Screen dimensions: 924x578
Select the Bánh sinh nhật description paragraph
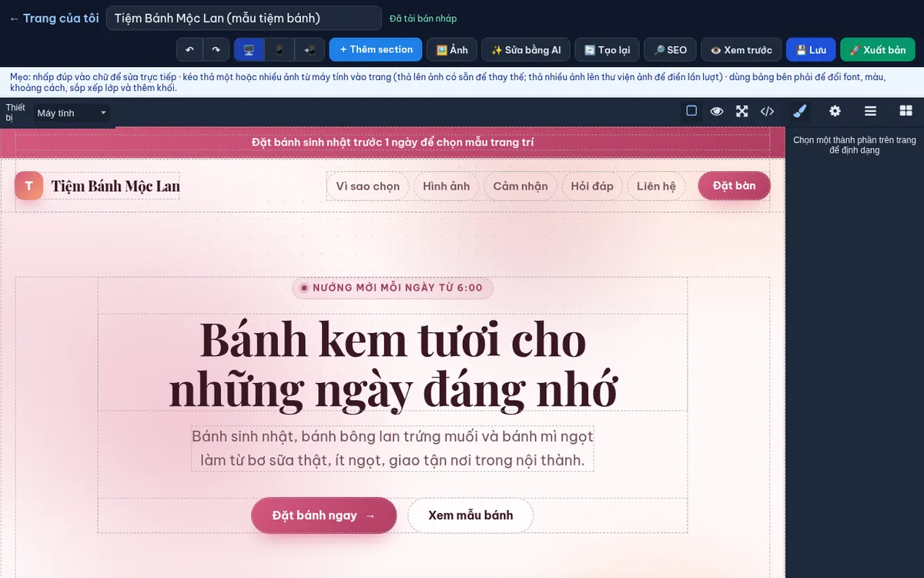(393, 449)
